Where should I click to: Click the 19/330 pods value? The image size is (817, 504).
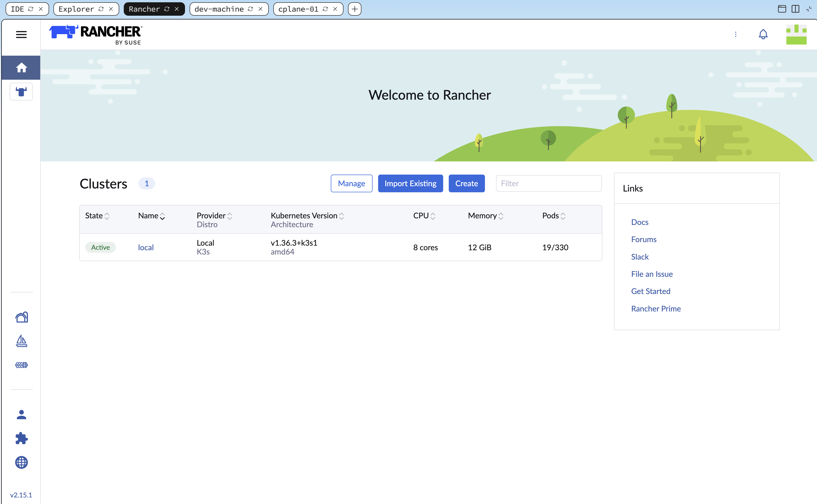[555, 247]
